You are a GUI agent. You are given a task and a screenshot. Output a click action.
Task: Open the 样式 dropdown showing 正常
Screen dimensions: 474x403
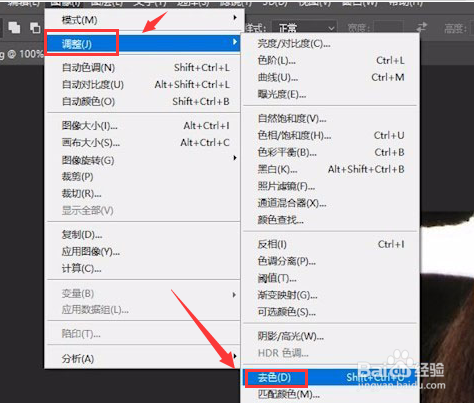(x=304, y=28)
